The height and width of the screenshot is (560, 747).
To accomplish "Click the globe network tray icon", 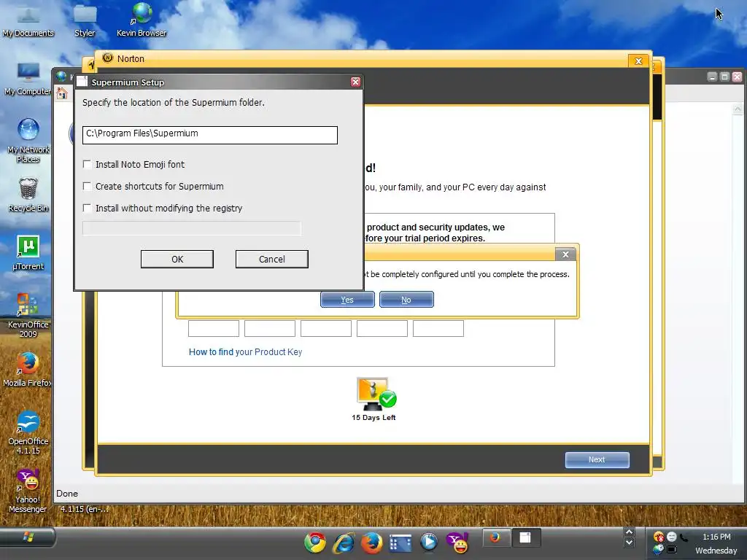I will 659,550.
